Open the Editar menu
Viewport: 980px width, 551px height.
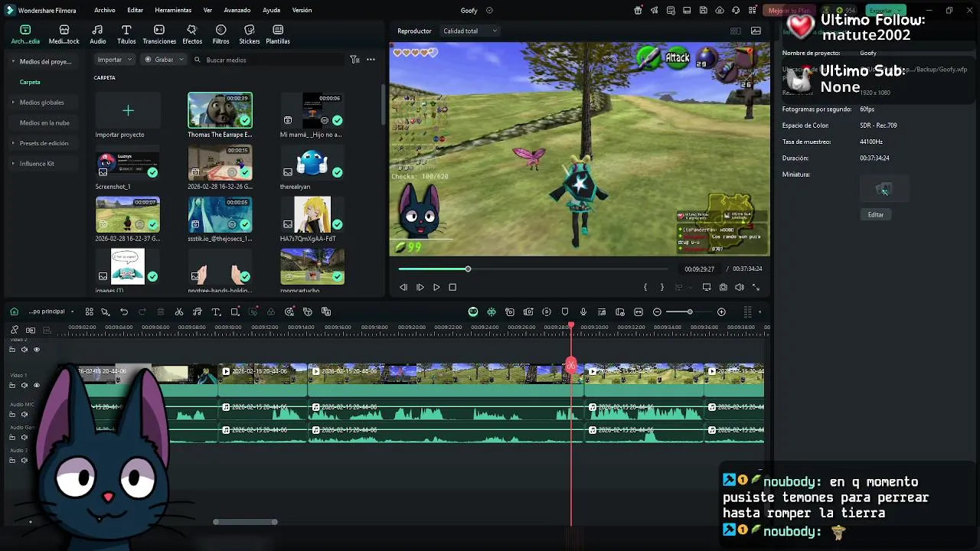point(136,11)
